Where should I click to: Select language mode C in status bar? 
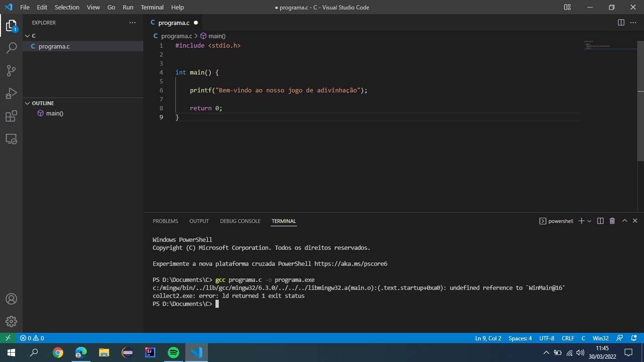583,338
